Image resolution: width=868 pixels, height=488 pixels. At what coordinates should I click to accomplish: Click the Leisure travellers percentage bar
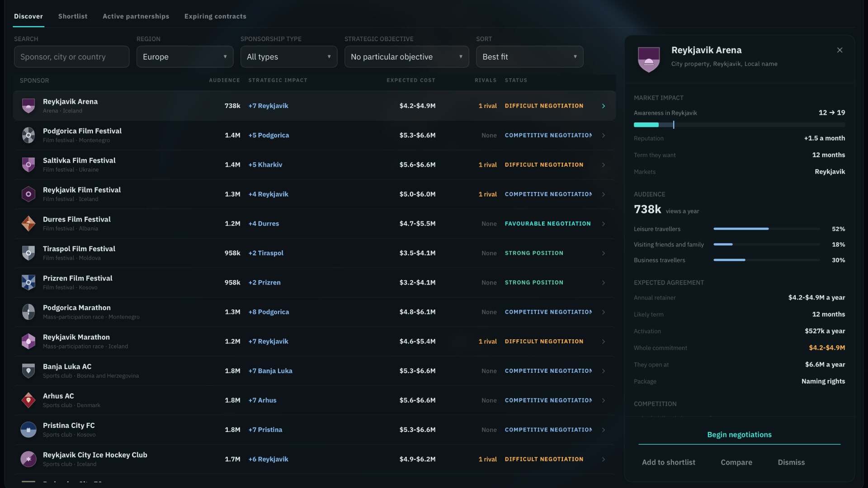[x=766, y=229]
